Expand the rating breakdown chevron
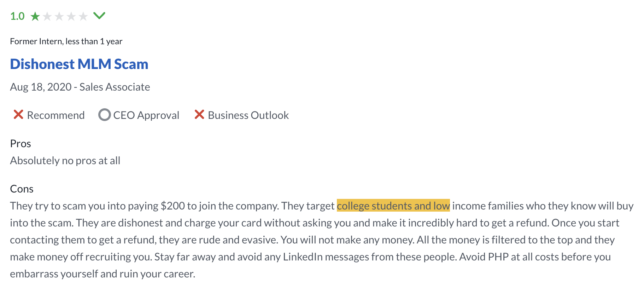 tap(99, 16)
